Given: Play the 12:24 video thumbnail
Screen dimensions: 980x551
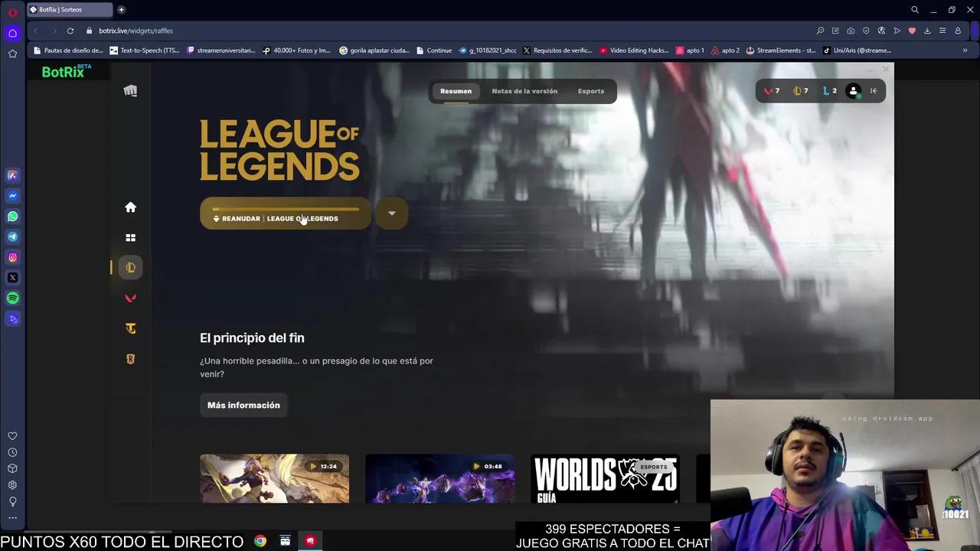Looking at the screenshot, I should [274, 479].
